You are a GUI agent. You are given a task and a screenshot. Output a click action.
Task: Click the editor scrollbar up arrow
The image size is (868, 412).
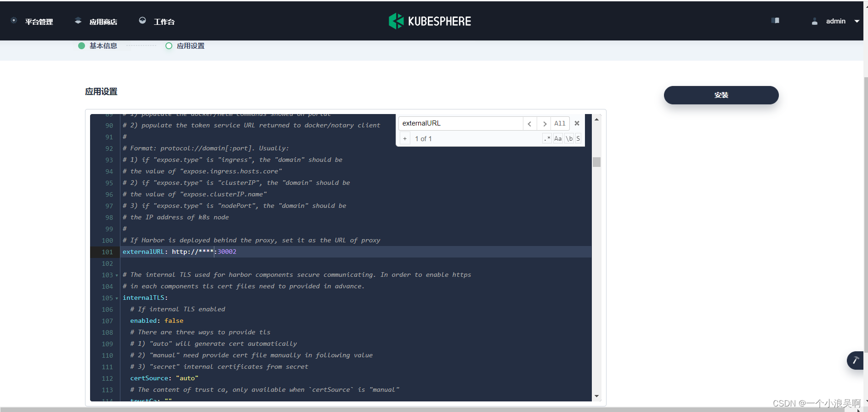point(596,119)
